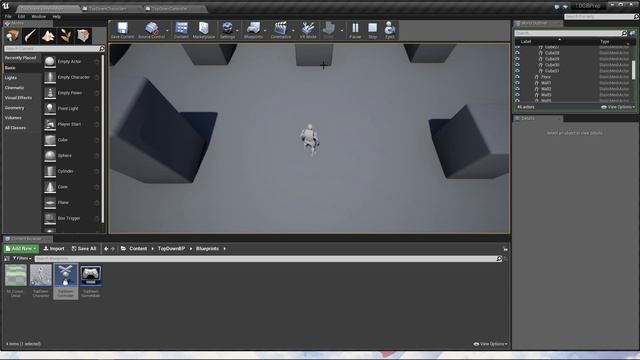Image resolution: width=640 pixels, height=360 pixels.
Task: Select the Paint mode brush icon
Action: point(31,36)
